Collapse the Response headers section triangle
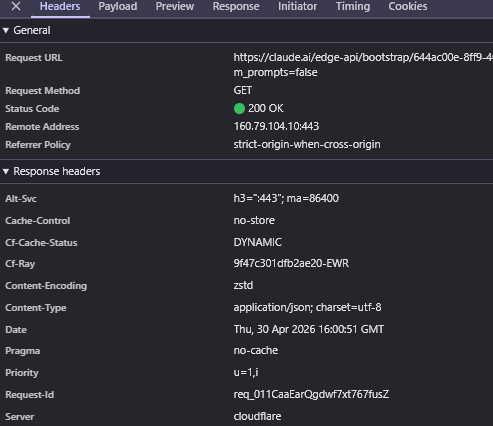Screen dimensions: 493x426 tap(6, 171)
